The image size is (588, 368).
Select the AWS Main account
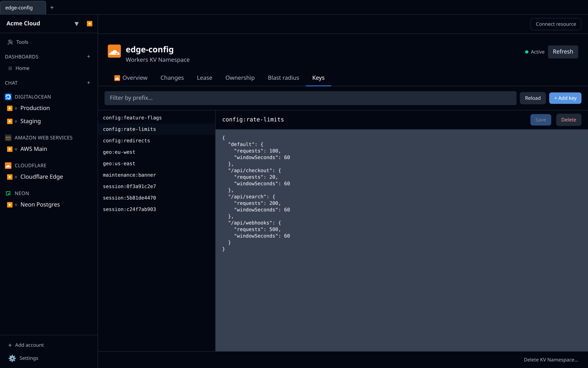click(33, 149)
